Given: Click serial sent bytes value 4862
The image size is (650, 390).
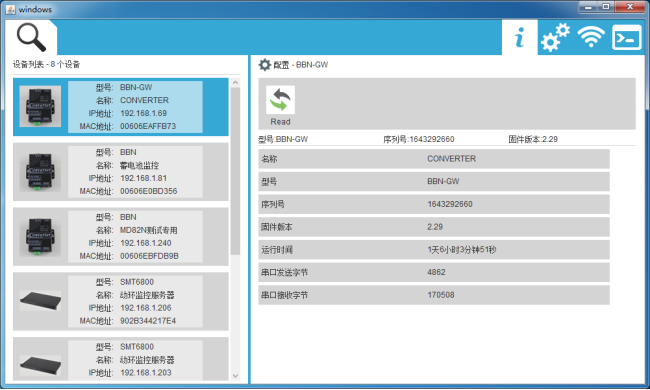Looking at the screenshot, I should pyautogui.click(x=436, y=272).
